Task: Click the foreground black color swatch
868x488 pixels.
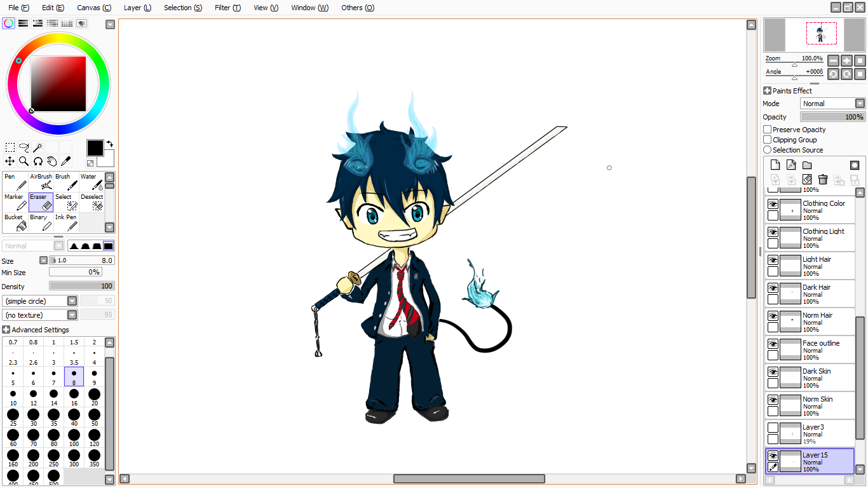Action: [x=95, y=148]
